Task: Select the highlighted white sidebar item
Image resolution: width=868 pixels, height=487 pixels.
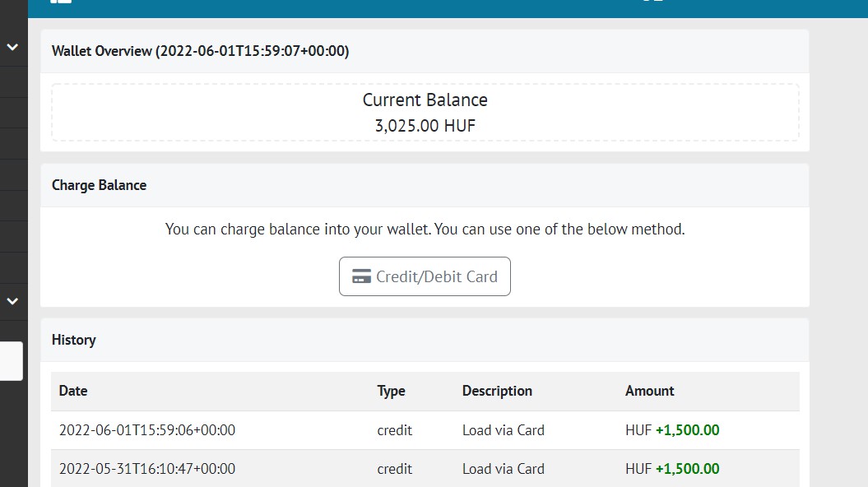Action: [x=12, y=361]
